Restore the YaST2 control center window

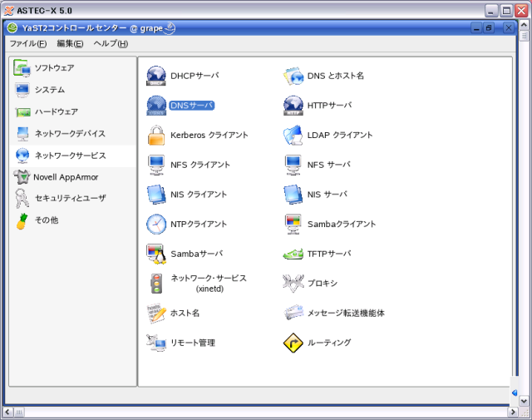489,28
